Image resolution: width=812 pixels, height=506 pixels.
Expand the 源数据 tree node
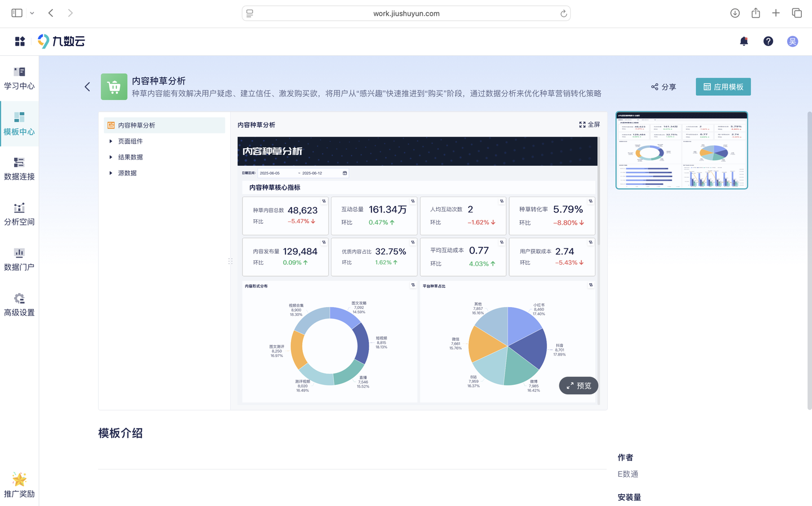111,173
